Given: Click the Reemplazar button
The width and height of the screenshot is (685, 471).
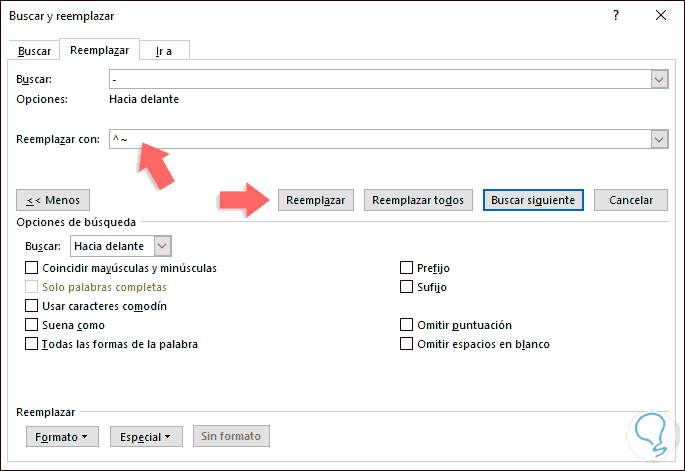Looking at the screenshot, I should 315,200.
